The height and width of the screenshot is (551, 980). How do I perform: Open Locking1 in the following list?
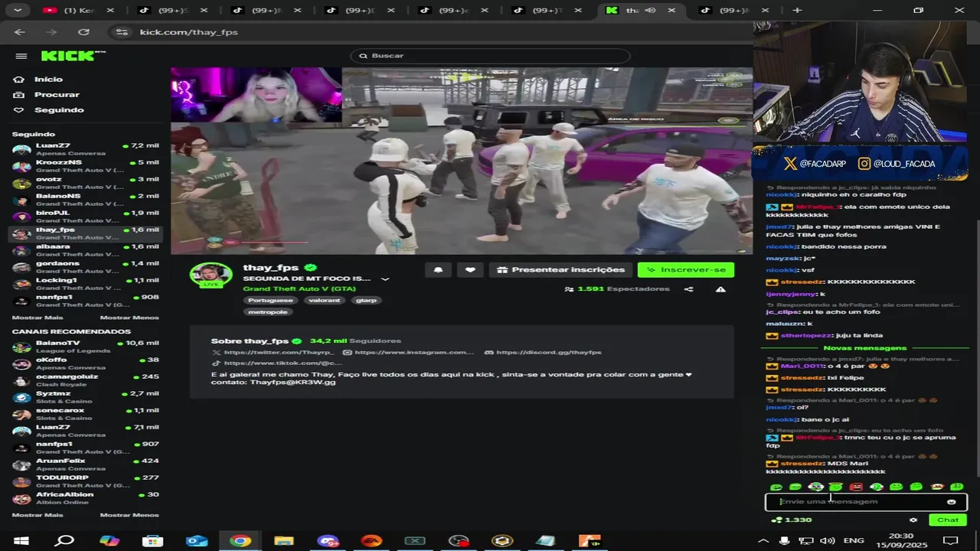click(86, 284)
